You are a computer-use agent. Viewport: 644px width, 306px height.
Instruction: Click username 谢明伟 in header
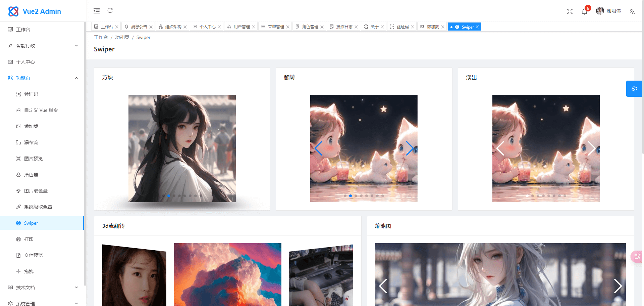coord(613,11)
